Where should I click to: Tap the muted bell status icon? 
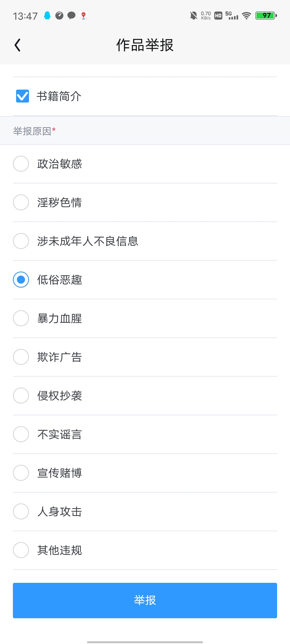click(193, 16)
